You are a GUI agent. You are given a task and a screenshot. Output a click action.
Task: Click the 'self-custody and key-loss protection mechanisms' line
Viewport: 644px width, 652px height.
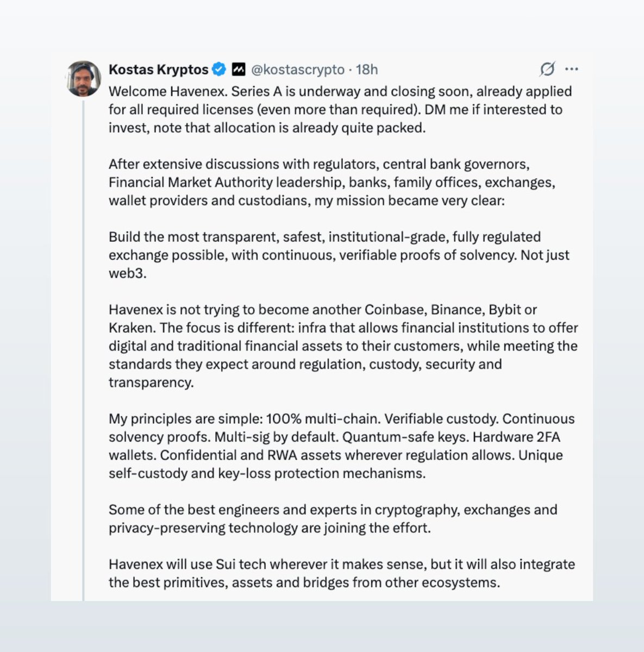(x=267, y=473)
